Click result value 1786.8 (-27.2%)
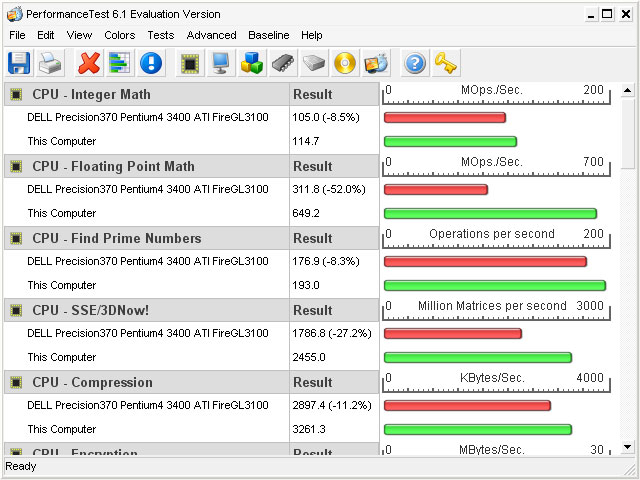Screen dimensions: 640x480 pyautogui.click(x=332, y=333)
